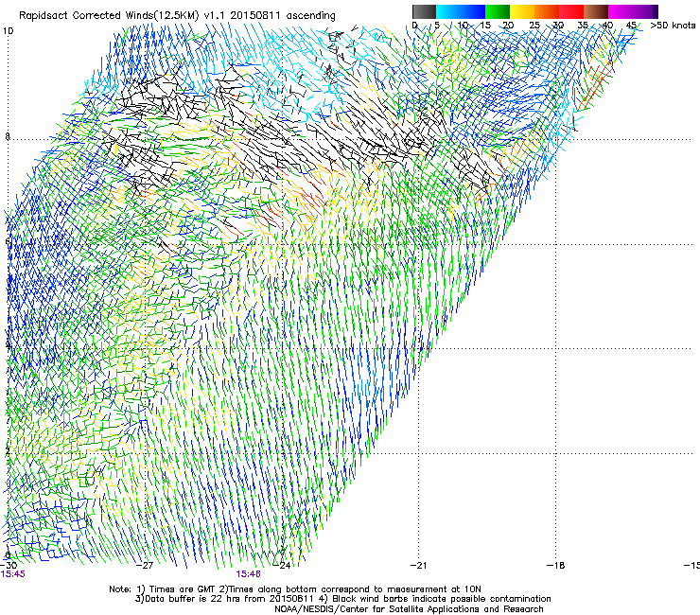This screenshot has width=700, height=615.
Task: Click the yellow 20-25 knots legend segment
Action: click(x=522, y=11)
